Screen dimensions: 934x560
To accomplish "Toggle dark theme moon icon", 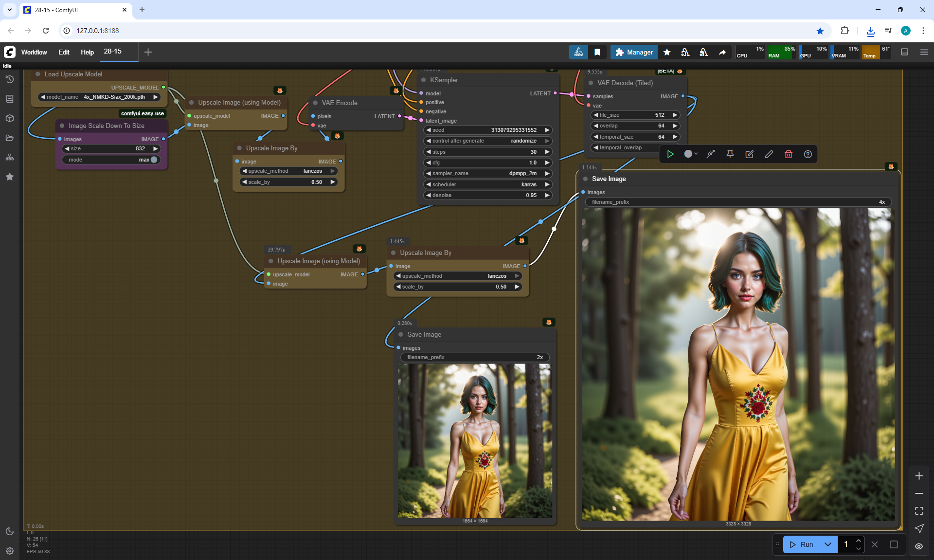I will click(9, 531).
